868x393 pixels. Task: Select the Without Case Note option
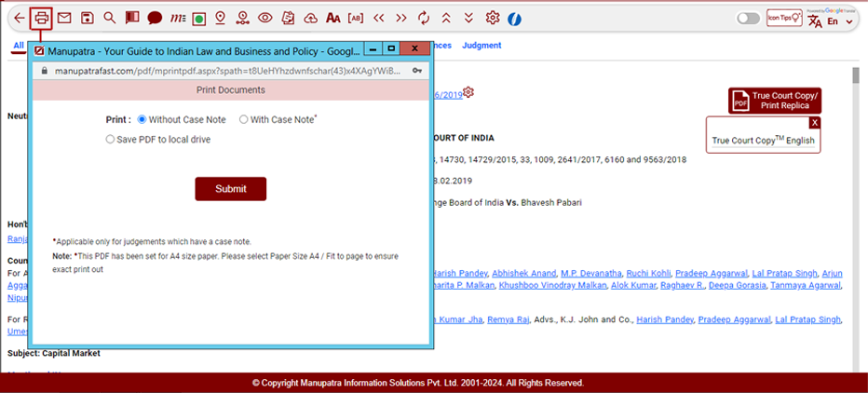coord(142,119)
